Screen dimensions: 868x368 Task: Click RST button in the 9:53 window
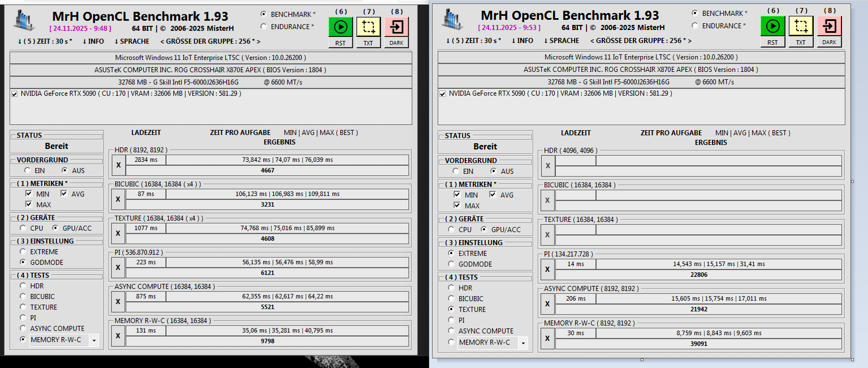pyautogui.click(x=772, y=42)
